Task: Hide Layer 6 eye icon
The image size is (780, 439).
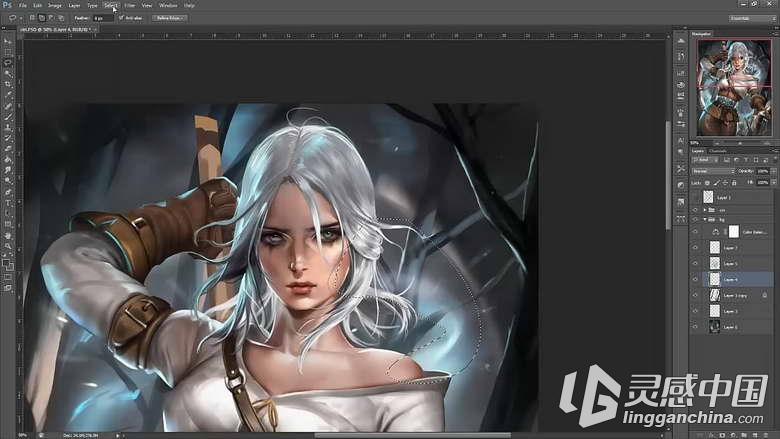Action: click(x=695, y=327)
